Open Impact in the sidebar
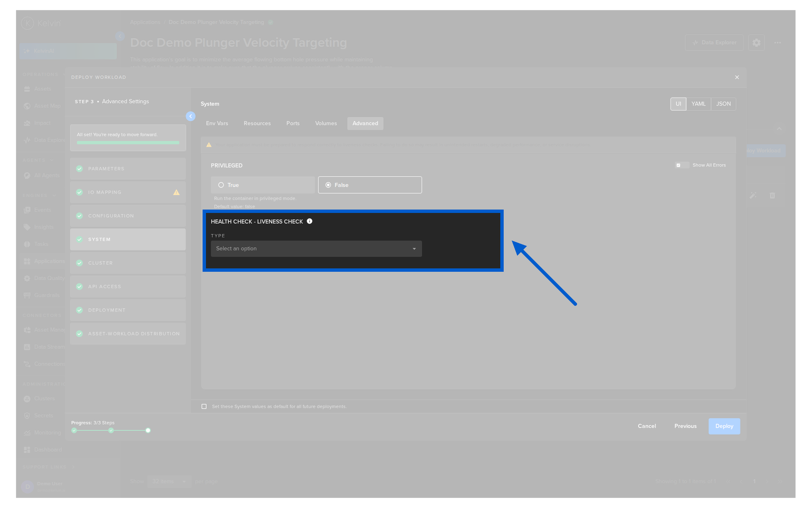The width and height of the screenshot is (812, 508). (x=42, y=123)
